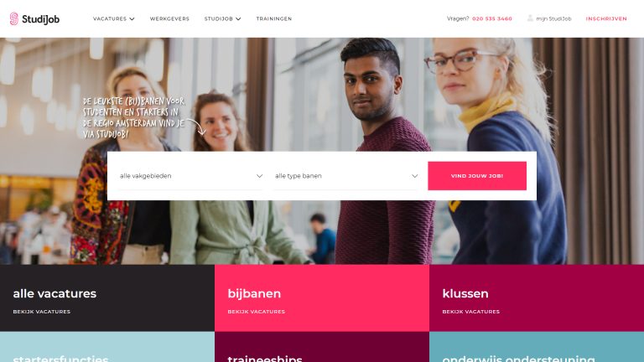Screen dimensions: 644x362
Task: Open the bijbanen tile
Action: coord(322,298)
